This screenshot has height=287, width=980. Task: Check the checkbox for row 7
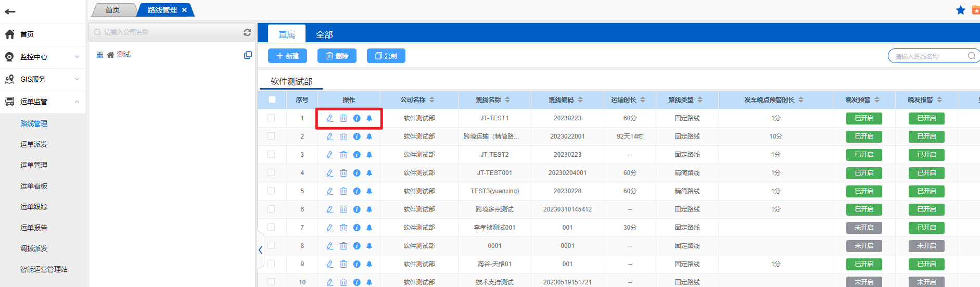[x=271, y=227]
